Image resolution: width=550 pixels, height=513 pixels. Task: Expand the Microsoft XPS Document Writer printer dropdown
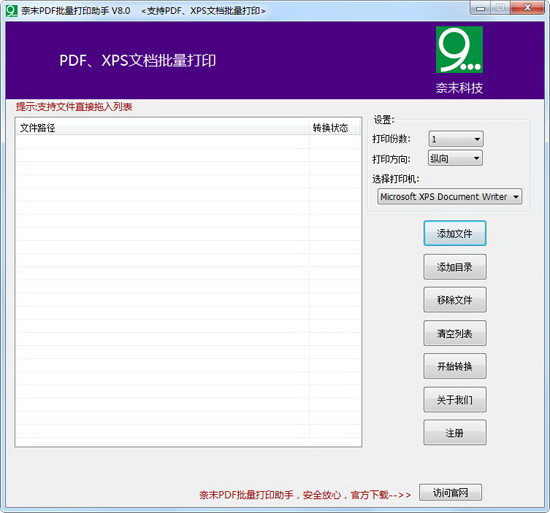pyautogui.click(x=449, y=197)
